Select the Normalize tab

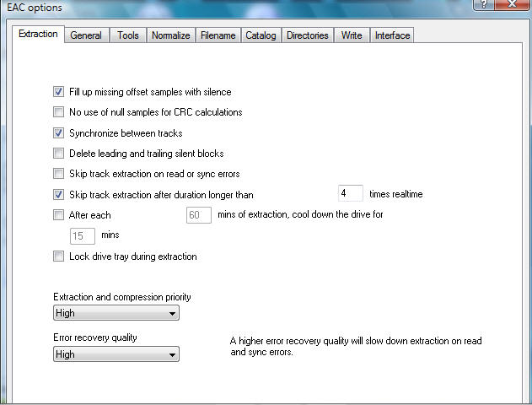[170, 35]
